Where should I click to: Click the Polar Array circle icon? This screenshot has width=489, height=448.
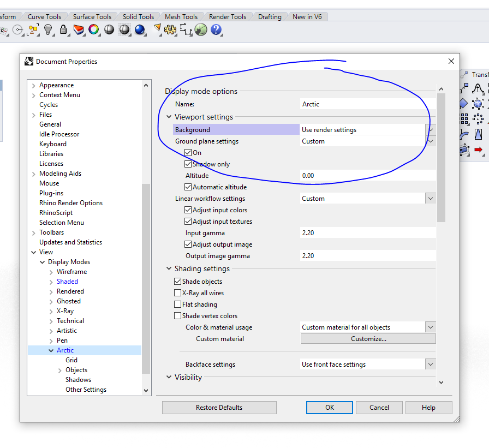point(478,119)
